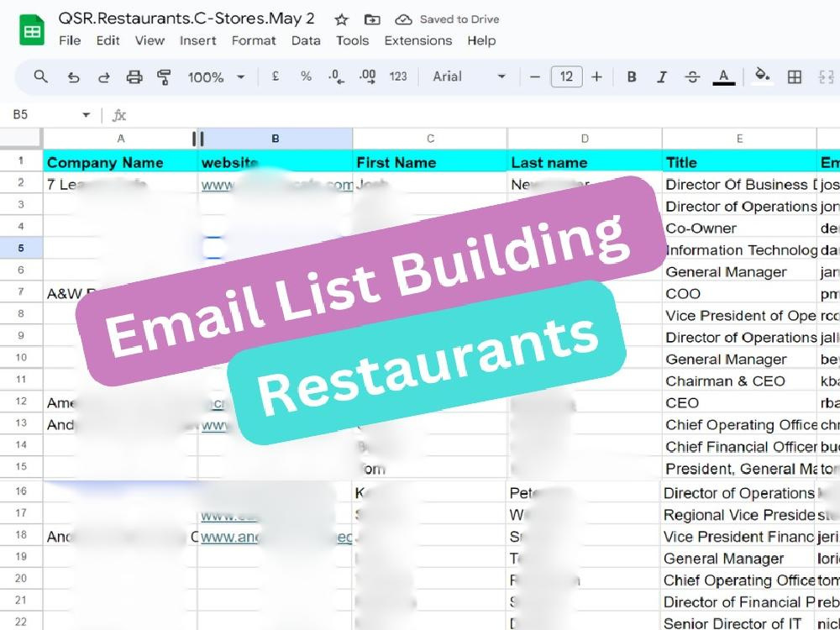Viewport: 840px width, 630px height.
Task: Toggle strikethrough formatting
Action: [692, 77]
